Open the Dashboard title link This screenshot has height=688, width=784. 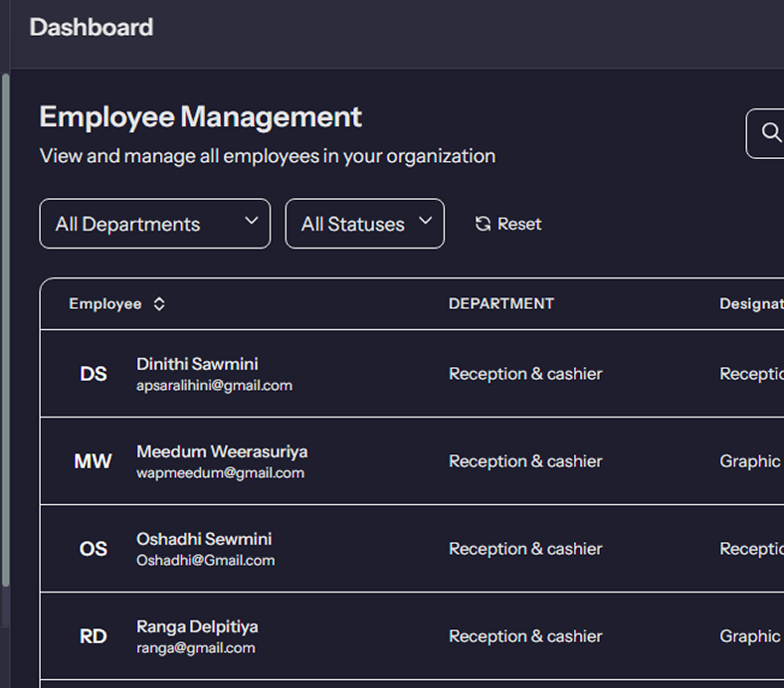tap(92, 27)
